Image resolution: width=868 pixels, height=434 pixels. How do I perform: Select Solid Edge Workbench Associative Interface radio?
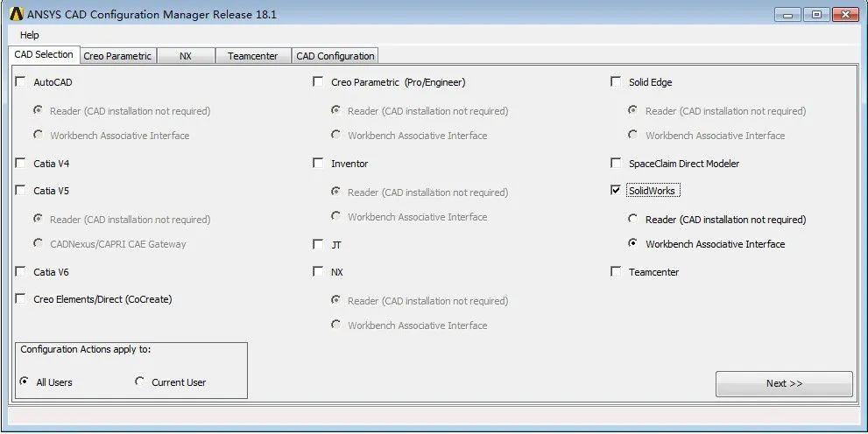[632, 135]
